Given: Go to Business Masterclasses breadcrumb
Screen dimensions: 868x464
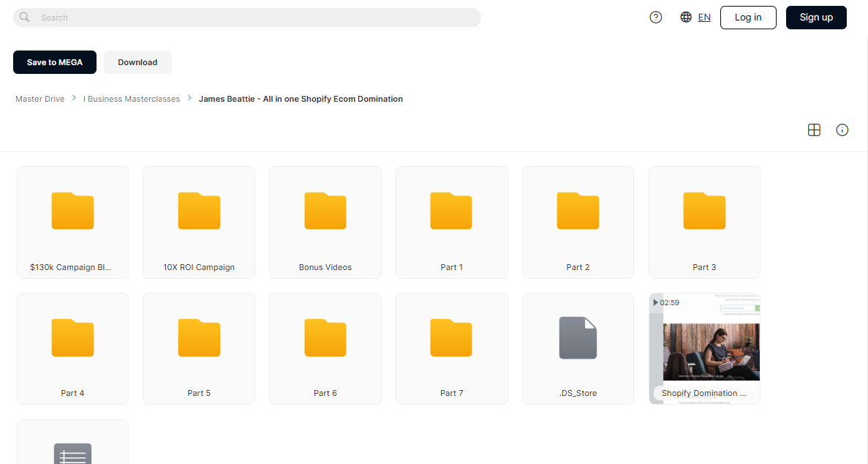Looking at the screenshot, I should tap(132, 99).
